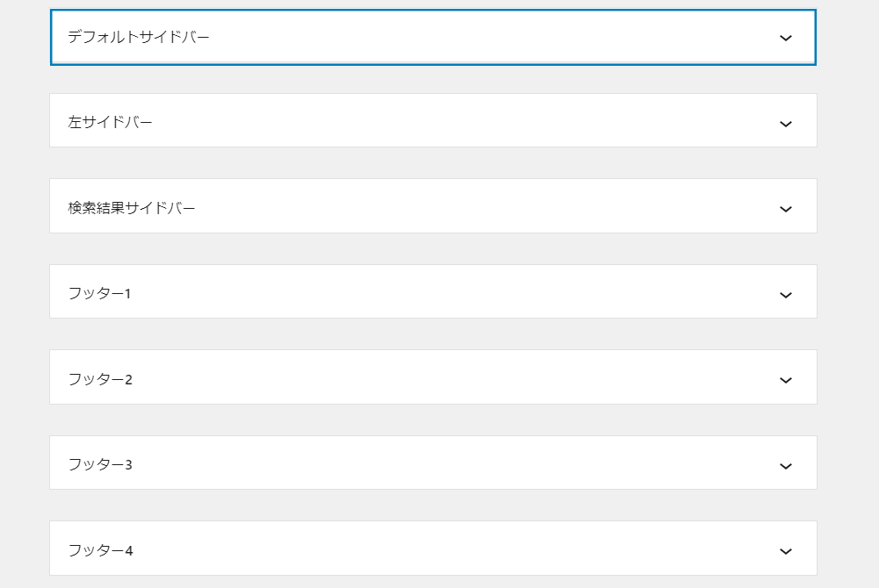Viewport: 879px width, 588px height.
Task: Click the chevron icon beside フッター3
Action: [x=786, y=466]
